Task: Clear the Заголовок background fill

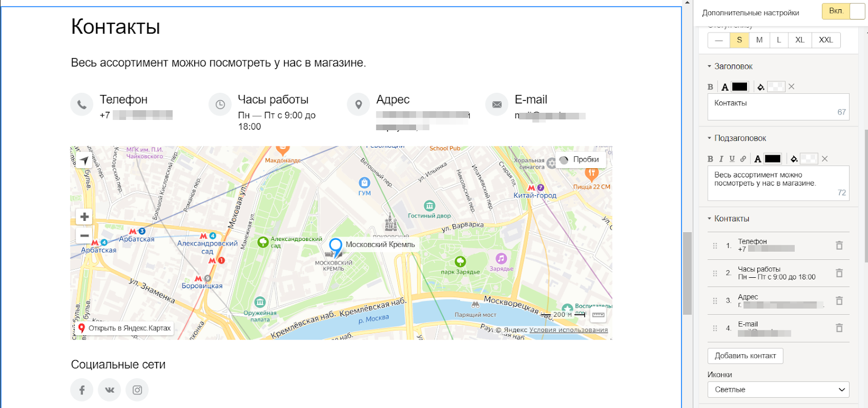Action: 792,87
